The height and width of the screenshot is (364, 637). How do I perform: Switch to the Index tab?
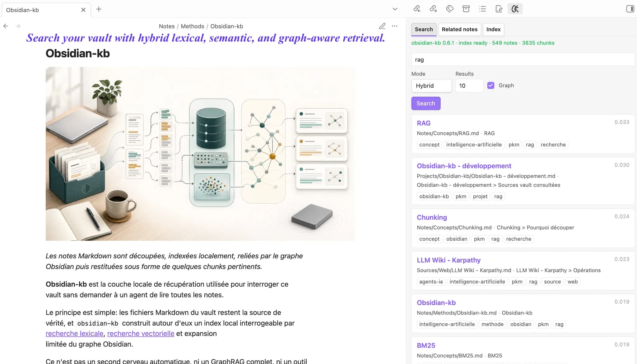pyautogui.click(x=493, y=29)
